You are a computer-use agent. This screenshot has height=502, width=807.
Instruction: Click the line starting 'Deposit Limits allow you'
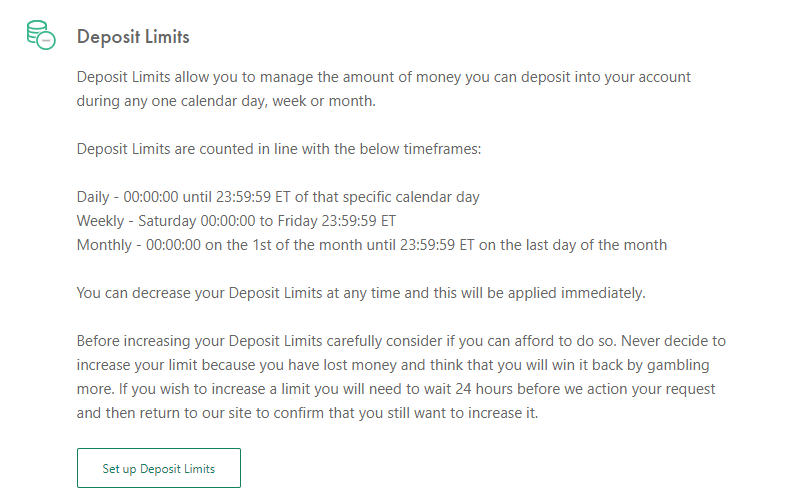point(383,77)
